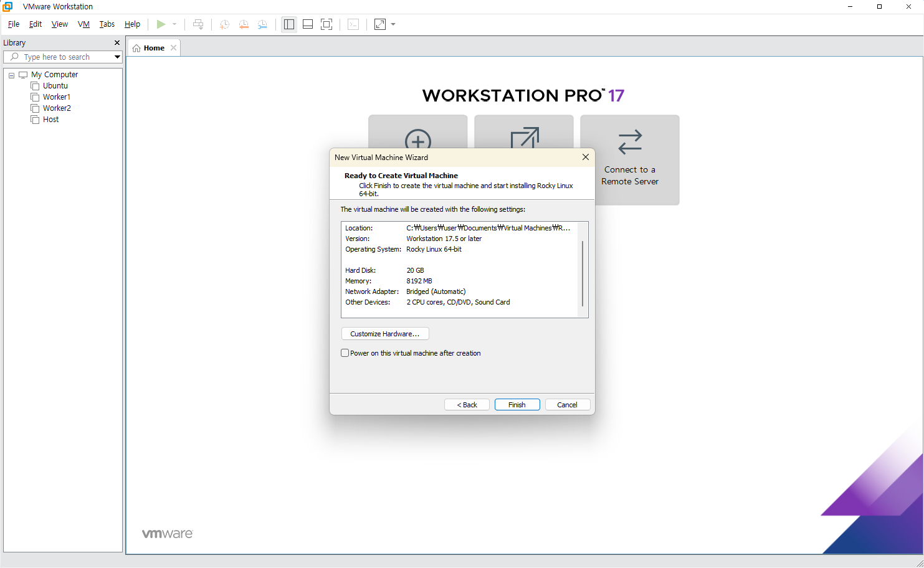This screenshot has height=568, width=924.
Task: Click the search magnifier icon in Library
Action: pos(15,57)
